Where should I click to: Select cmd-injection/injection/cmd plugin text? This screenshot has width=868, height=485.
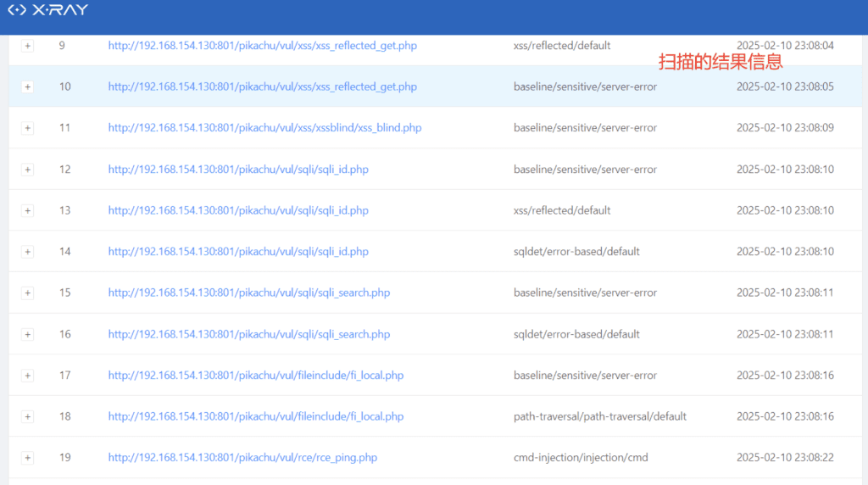[581, 457]
